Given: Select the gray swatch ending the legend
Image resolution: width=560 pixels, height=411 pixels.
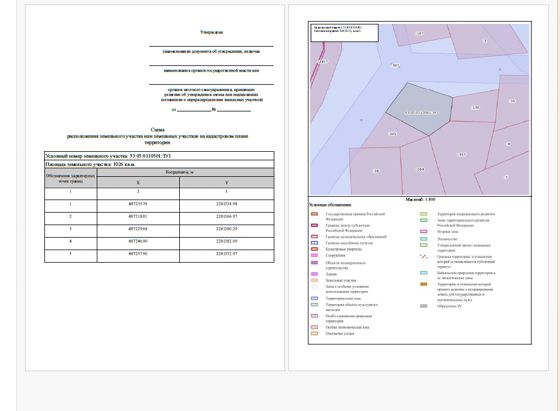Looking at the screenshot, I should pos(424,306).
